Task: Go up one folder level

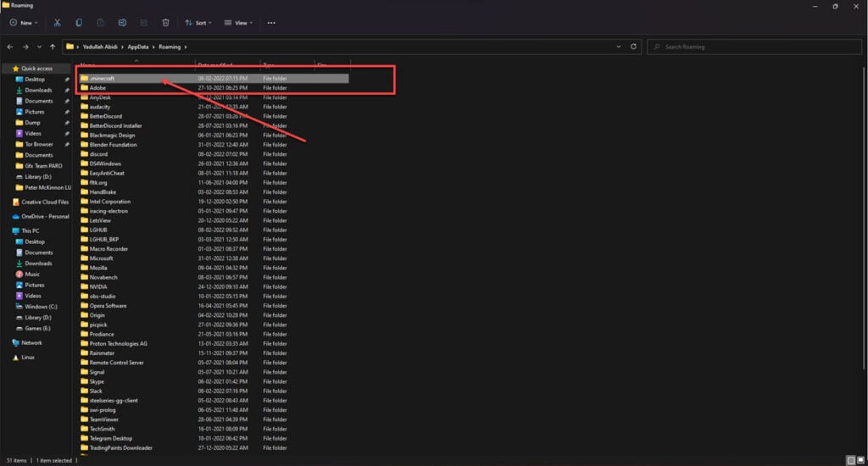Action: tap(53, 47)
